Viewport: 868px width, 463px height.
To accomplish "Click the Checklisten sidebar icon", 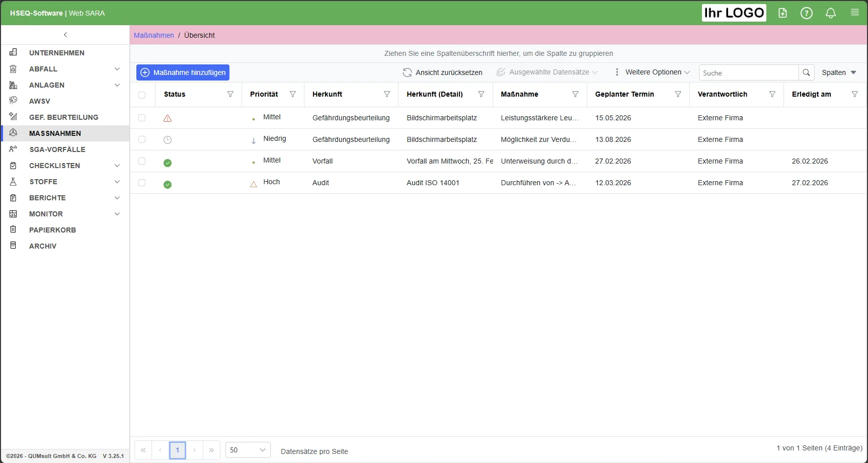I will click(14, 165).
